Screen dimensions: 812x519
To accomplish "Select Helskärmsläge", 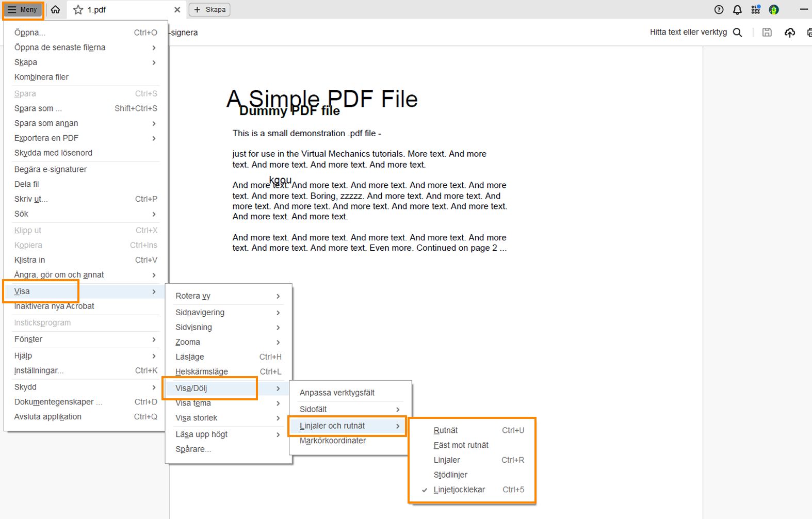I will click(229, 371).
